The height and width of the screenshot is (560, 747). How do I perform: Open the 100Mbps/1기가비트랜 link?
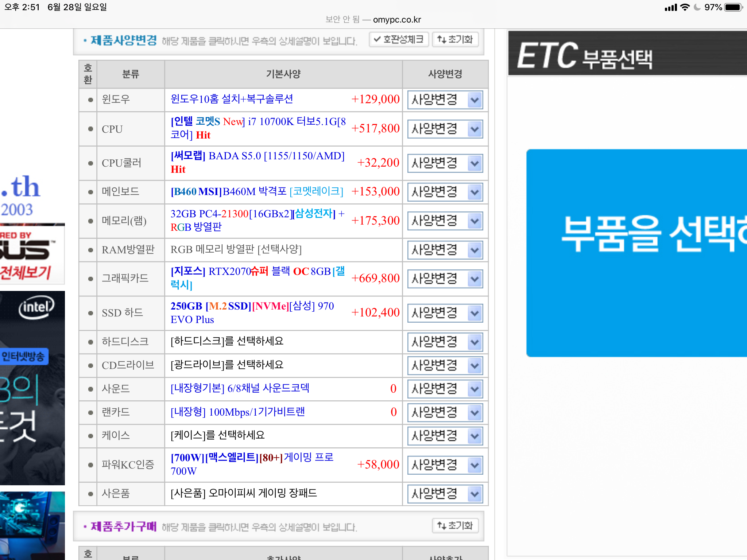(237, 412)
